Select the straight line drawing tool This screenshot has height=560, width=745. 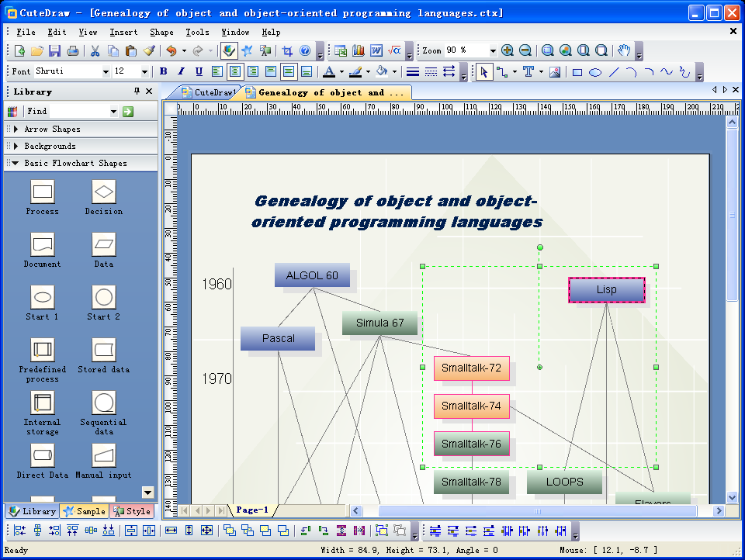[x=614, y=72]
